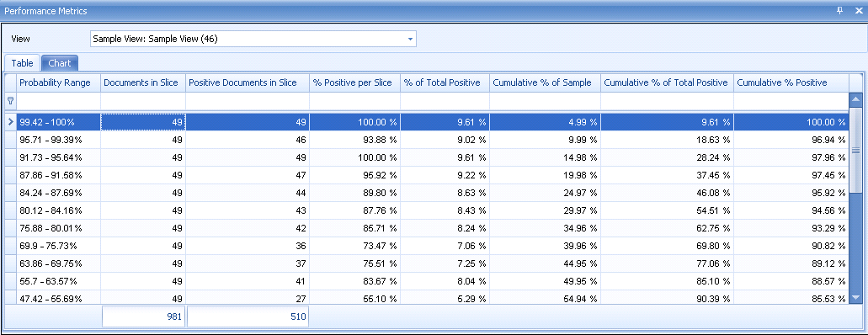Open the Sample View dropdown
The height and width of the screenshot is (335, 868).
tap(410, 39)
